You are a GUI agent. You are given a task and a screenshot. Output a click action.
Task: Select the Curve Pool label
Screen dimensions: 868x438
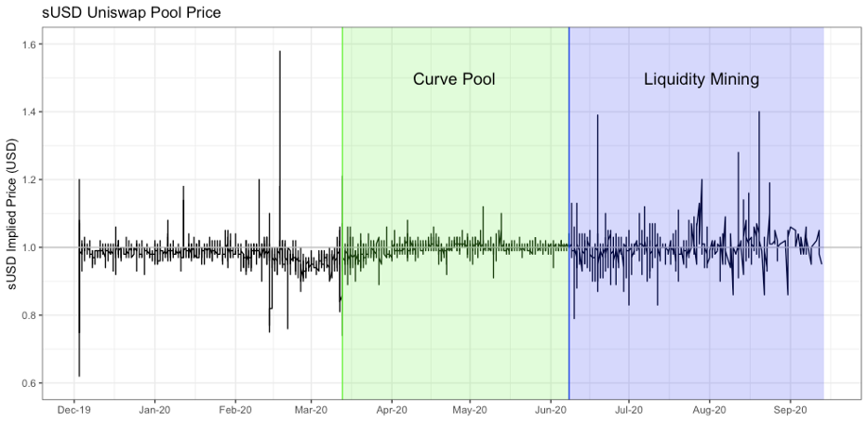[454, 79]
